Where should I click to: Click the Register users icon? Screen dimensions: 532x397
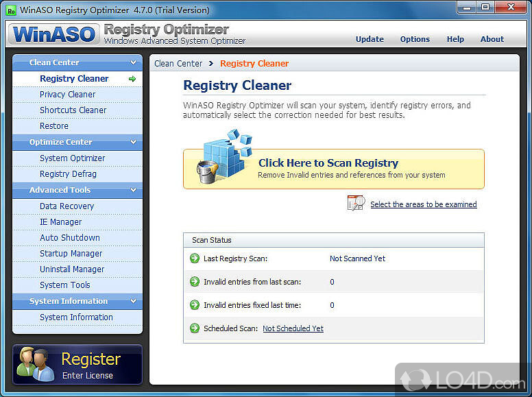tap(35, 364)
